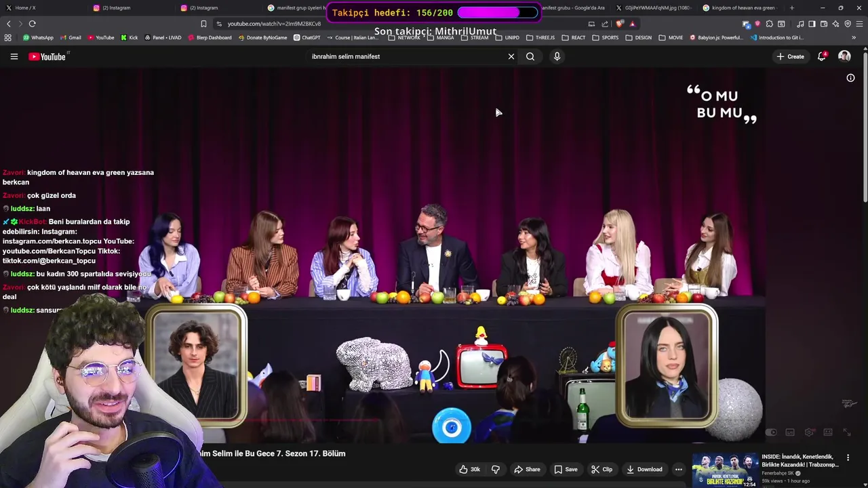Open the Gmail bookmark
868x488 pixels.
pos(71,37)
